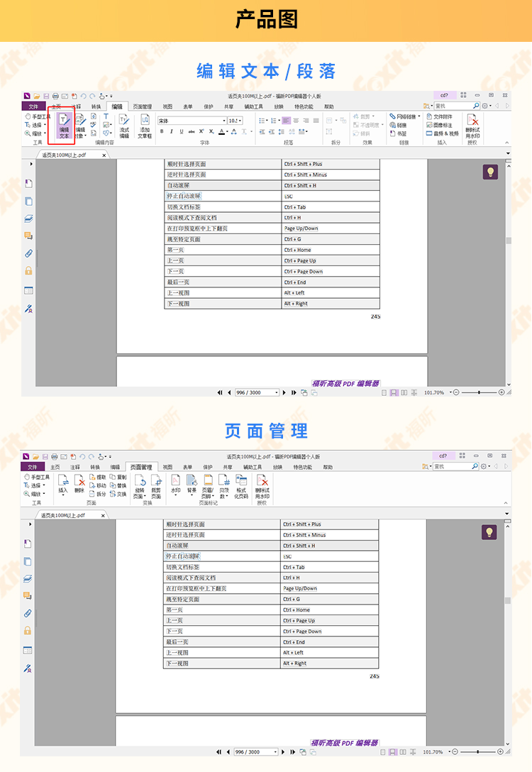
Task: Open Comments panel icon in upper left sidebar
Action: 28,236
